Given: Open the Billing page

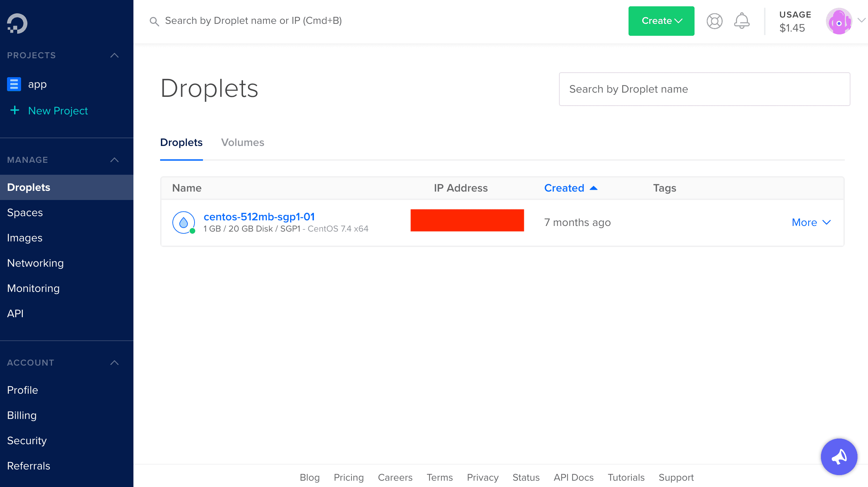Looking at the screenshot, I should (22, 415).
